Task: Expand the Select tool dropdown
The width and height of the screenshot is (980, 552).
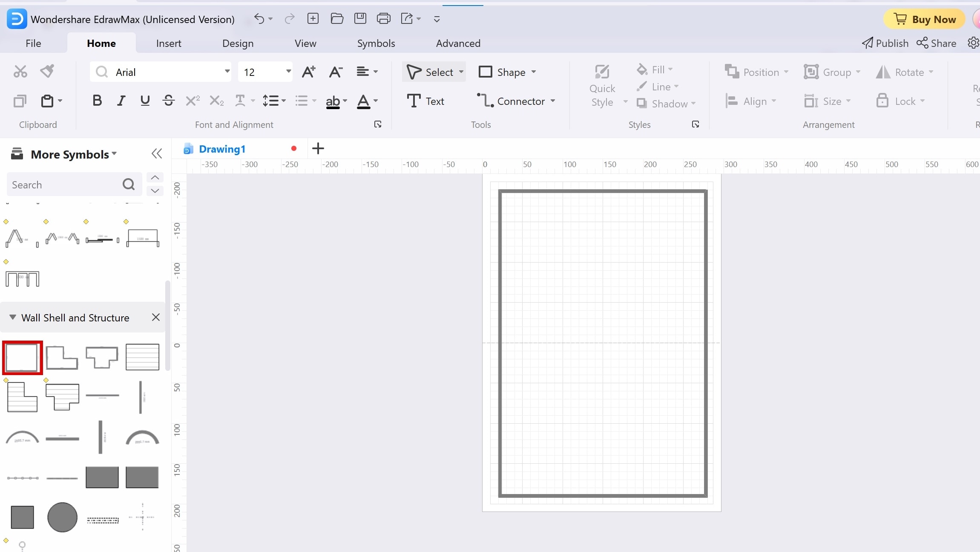Action: (460, 72)
